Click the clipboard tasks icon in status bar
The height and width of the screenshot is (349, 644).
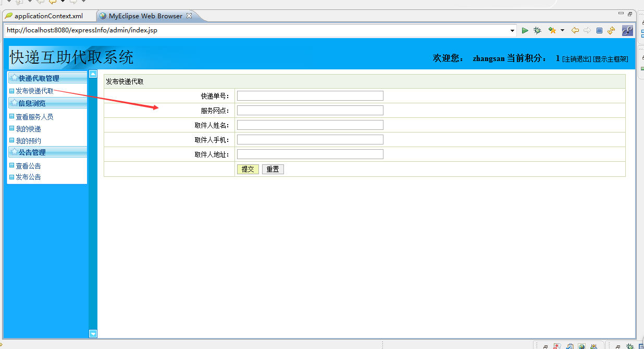point(569,345)
